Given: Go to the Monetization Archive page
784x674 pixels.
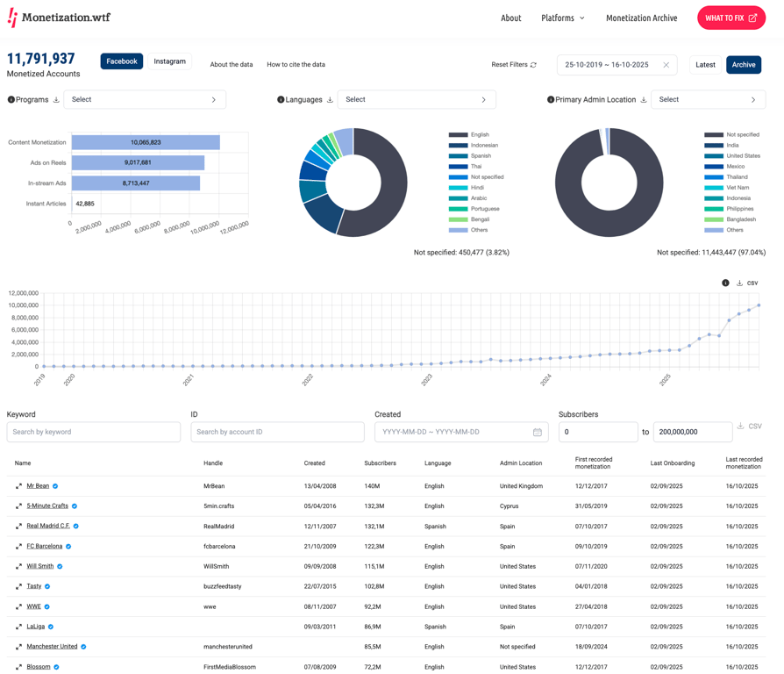Looking at the screenshot, I should (x=641, y=18).
